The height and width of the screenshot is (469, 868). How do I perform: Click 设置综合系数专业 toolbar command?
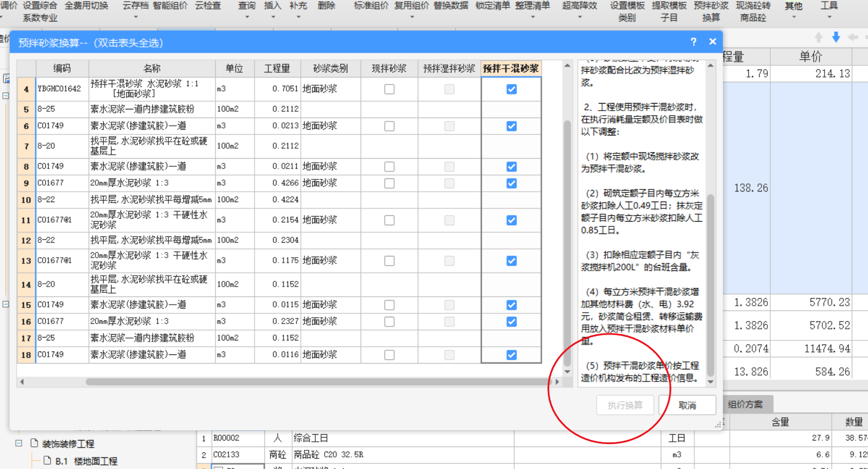pos(40,12)
